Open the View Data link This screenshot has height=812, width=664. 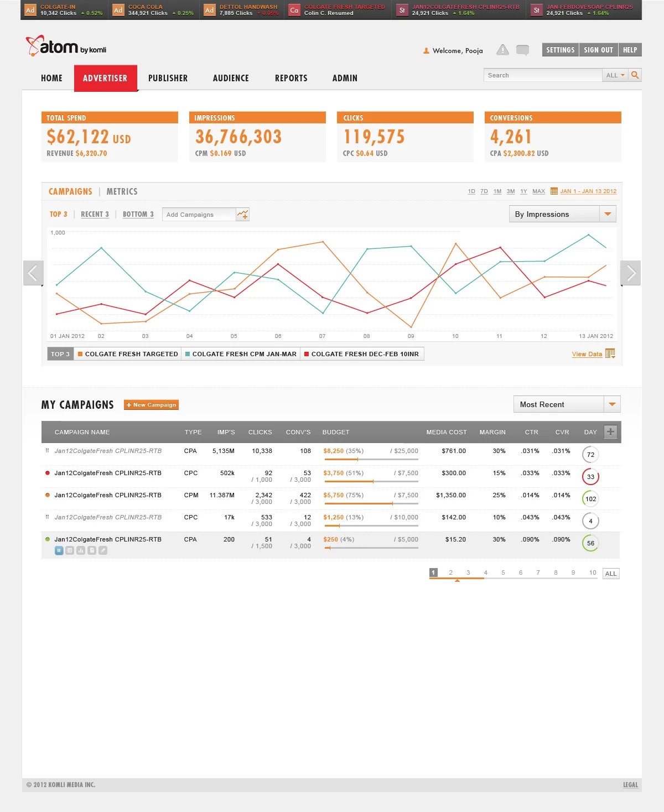point(587,354)
